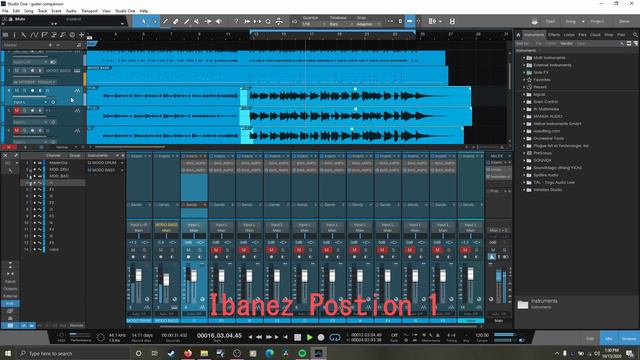Click the transport Record button
The width and height of the screenshot is (640, 360).
[x=321, y=338]
